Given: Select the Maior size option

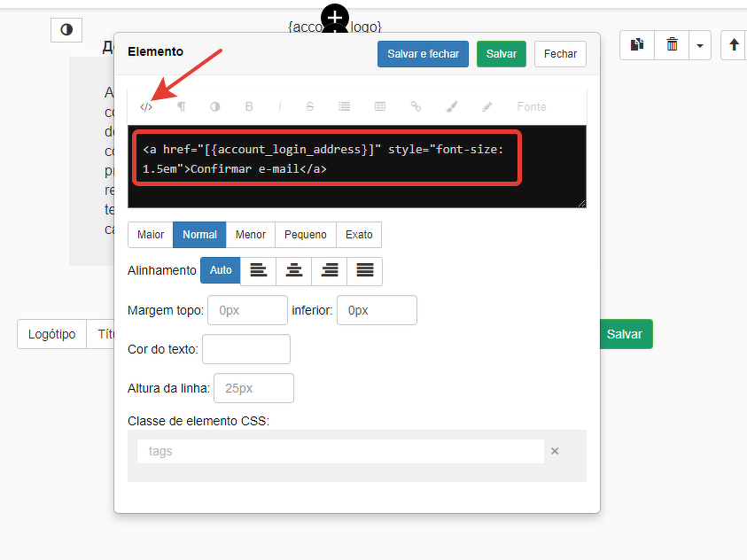Looking at the screenshot, I should 151,235.
